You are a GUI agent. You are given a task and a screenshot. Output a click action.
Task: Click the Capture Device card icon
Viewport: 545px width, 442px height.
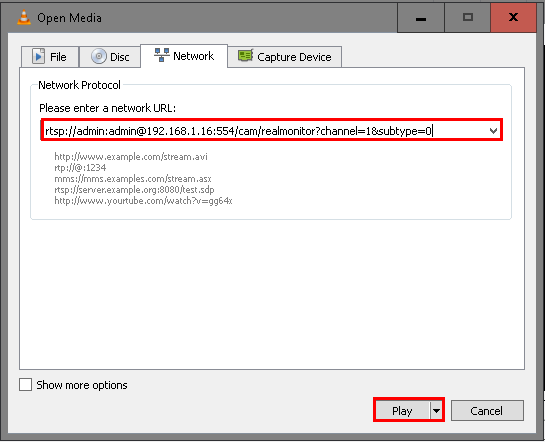coord(245,56)
